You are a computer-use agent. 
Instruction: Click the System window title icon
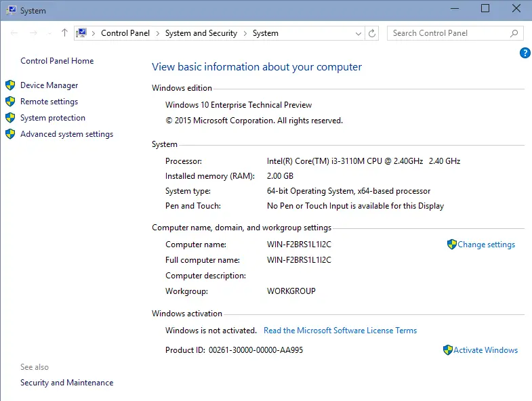(12, 10)
